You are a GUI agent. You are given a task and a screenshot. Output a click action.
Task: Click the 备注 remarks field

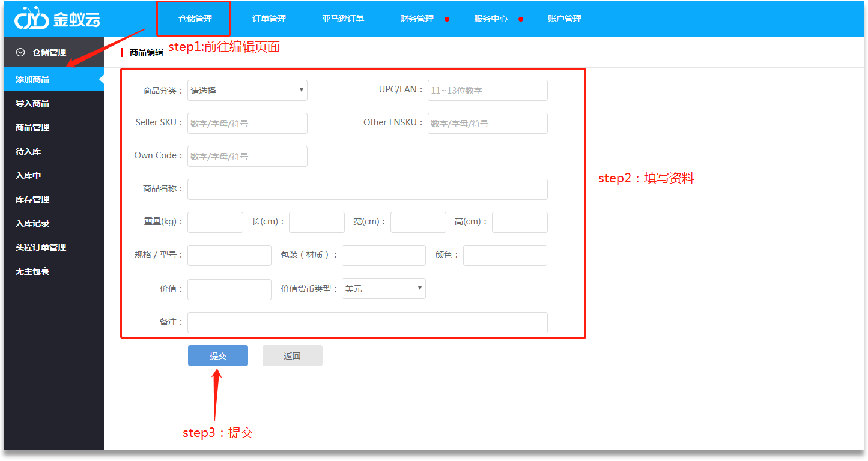pyautogui.click(x=367, y=323)
